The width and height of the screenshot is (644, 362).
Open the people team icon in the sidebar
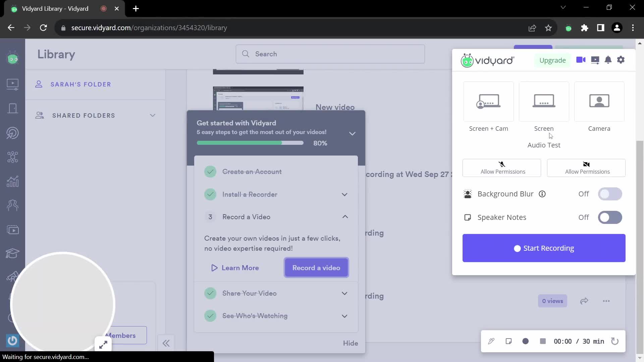pyautogui.click(x=13, y=205)
